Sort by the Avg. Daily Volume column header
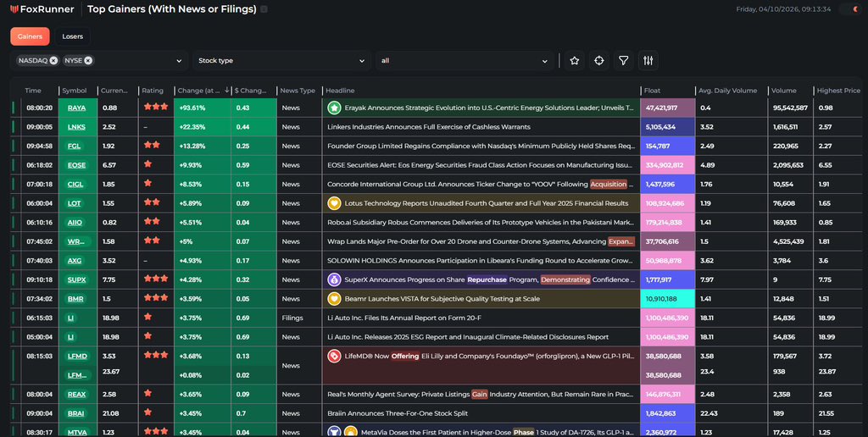 tap(727, 91)
